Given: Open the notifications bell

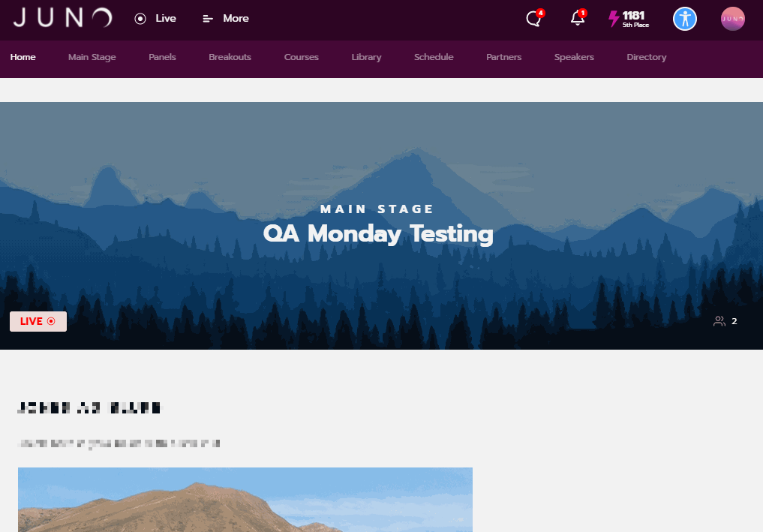Looking at the screenshot, I should click(x=577, y=19).
